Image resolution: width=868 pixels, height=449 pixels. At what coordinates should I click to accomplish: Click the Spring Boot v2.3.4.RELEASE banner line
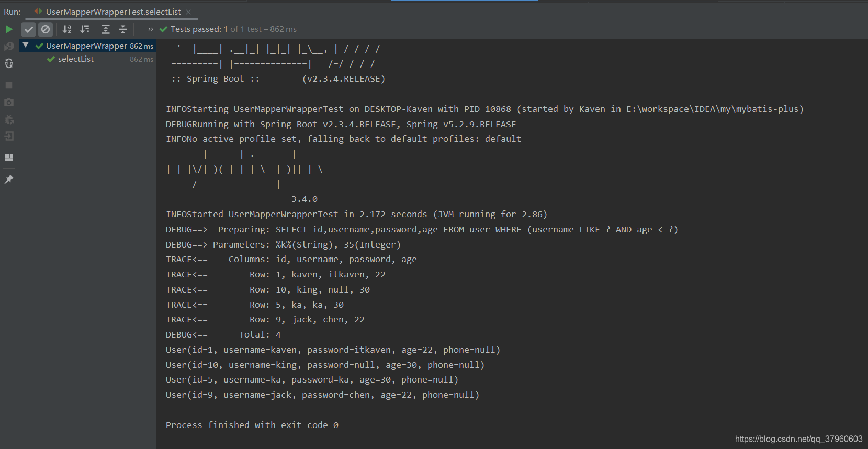[x=278, y=78]
